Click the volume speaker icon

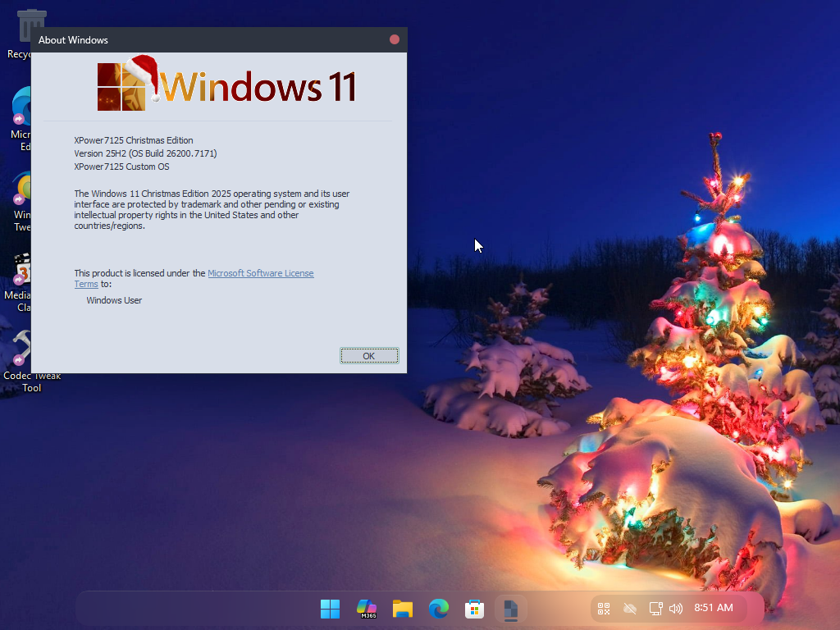pyautogui.click(x=676, y=609)
